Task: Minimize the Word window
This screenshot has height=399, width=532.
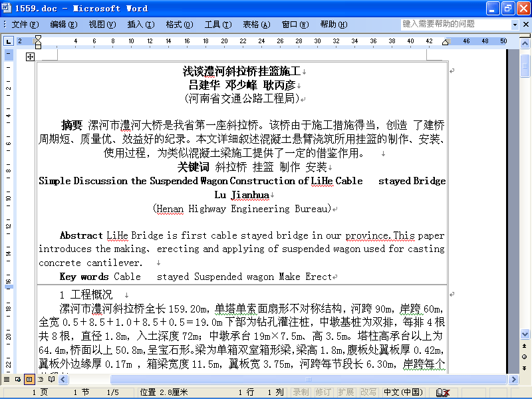Action: (492, 8)
